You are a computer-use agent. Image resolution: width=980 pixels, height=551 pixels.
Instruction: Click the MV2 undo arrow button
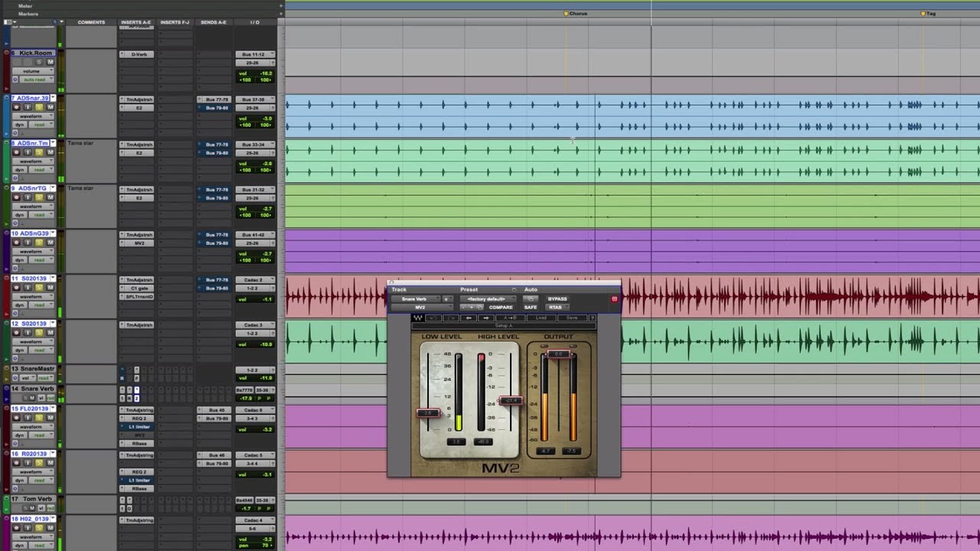pyautogui.click(x=434, y=318)
